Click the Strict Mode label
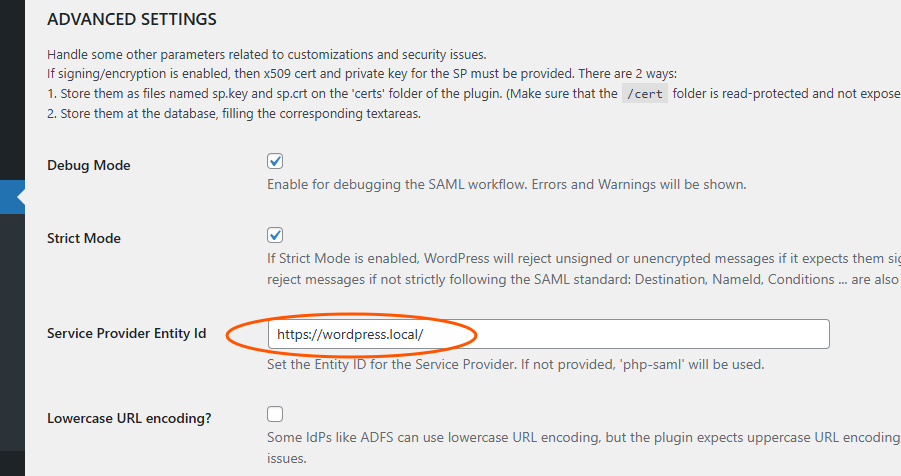The image size is (901, 476). coord(84,239)
